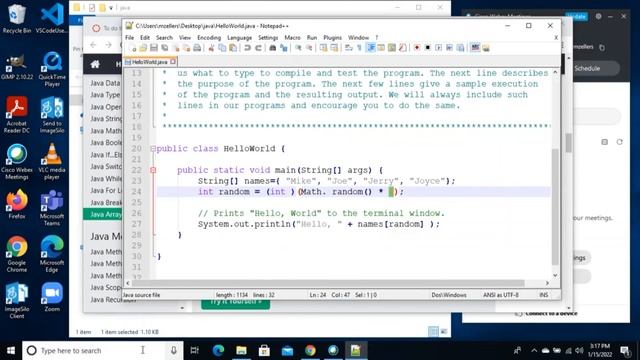This screenshot has width=640, height=360.
Task: Open Webex settings gear icon
Action: pyautogui.click(x=598, y=16)
